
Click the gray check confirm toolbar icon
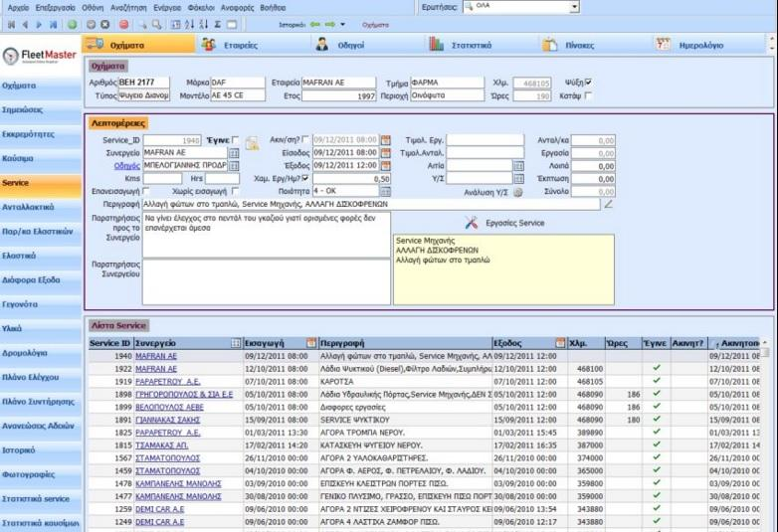coord(92,24)
